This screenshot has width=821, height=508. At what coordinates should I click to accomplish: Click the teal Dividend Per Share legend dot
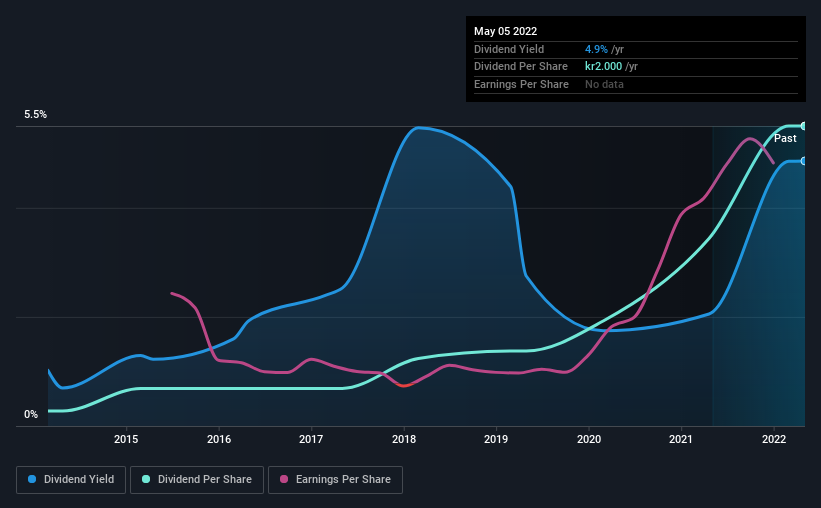pos(146,479)
